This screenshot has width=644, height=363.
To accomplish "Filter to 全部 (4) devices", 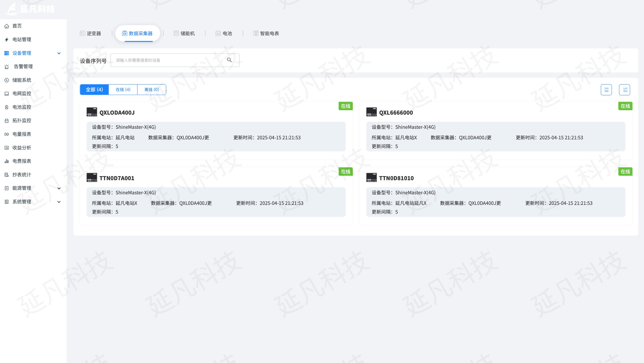I will click(x=94, y=89).
